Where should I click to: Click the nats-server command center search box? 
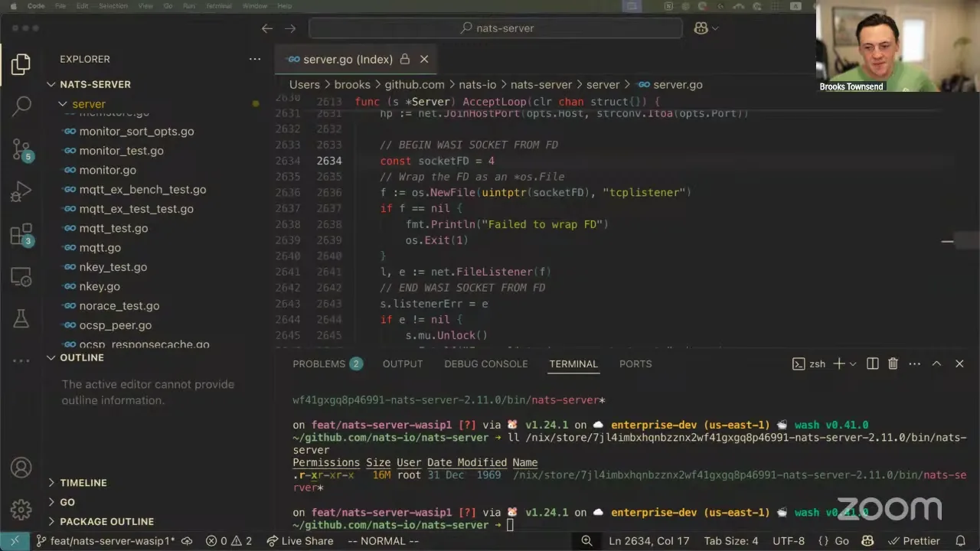[495, 28]
